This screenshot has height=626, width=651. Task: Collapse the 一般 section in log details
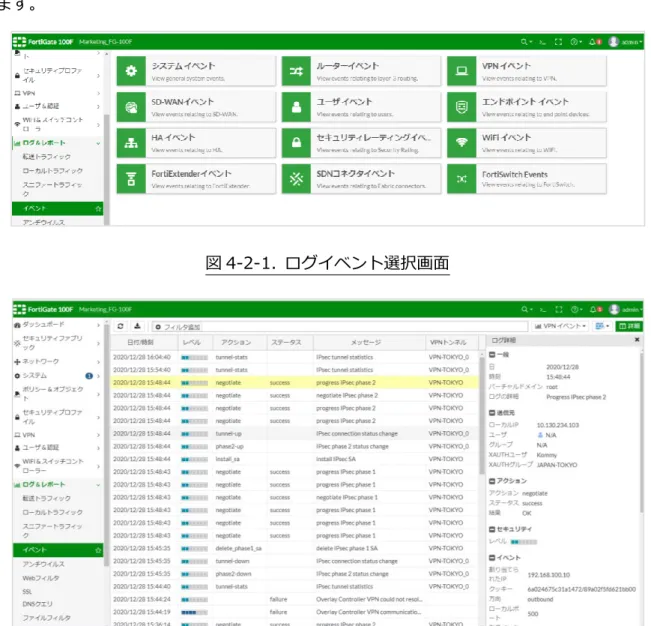pos(492,355)
